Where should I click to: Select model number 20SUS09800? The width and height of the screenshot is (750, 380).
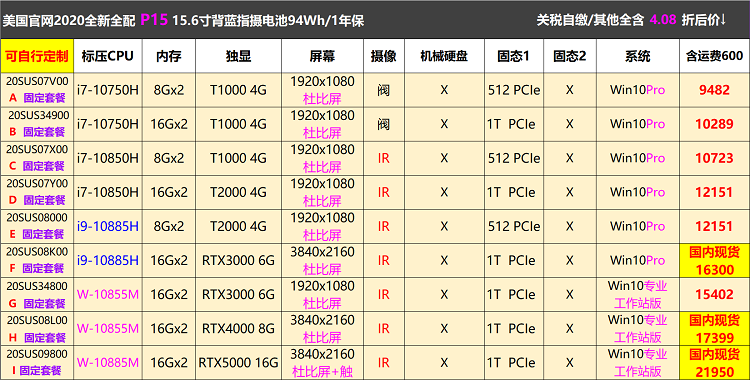tap(37, 354)
